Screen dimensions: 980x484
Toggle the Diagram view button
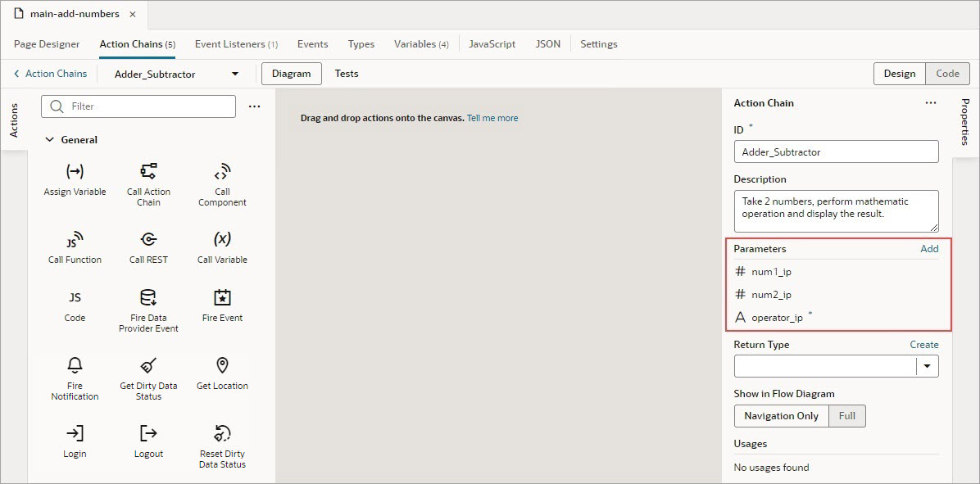tap(291, 74)
